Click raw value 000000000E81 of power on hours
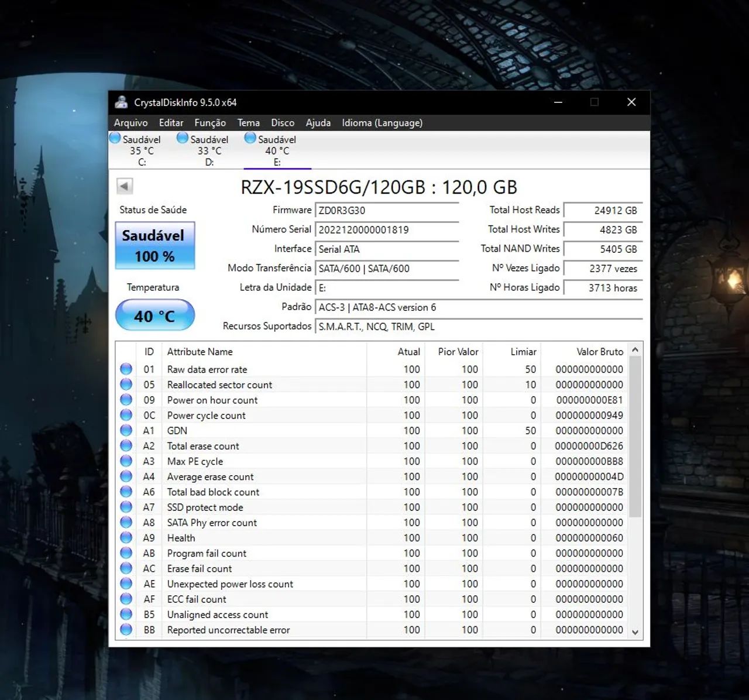 590,400
